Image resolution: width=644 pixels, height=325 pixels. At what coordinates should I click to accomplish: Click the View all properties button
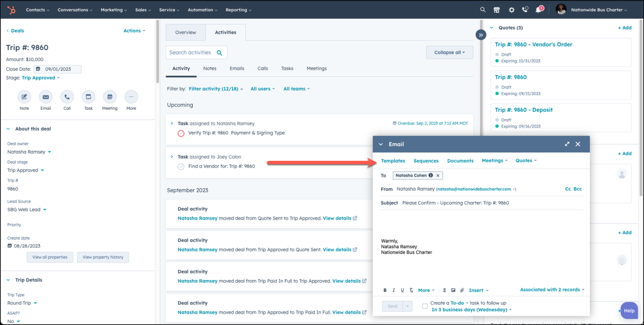(50, 257)
